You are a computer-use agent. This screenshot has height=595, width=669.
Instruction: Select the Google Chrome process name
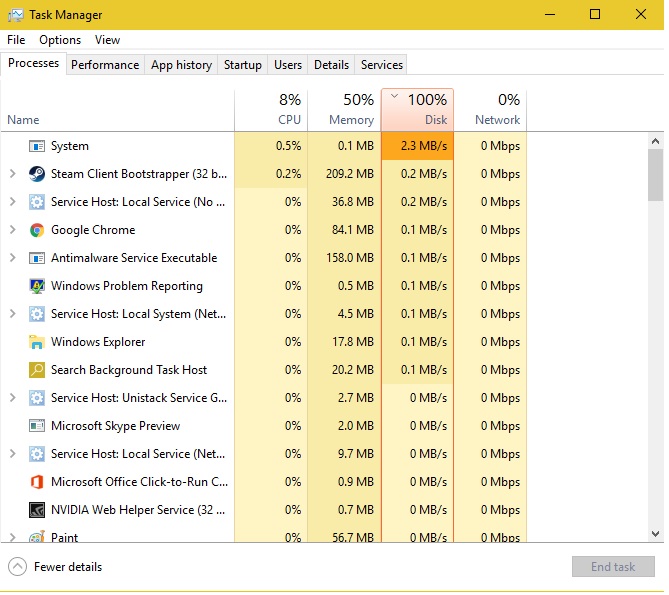93,230
